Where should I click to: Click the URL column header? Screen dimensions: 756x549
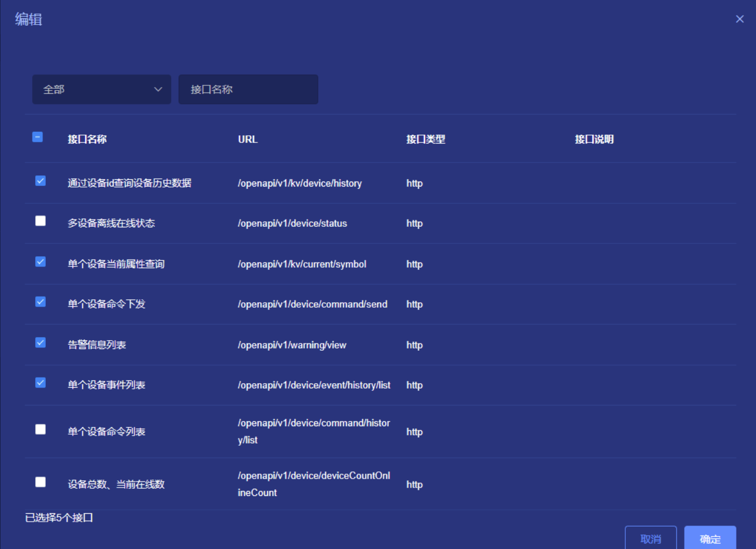click(248, 140)
